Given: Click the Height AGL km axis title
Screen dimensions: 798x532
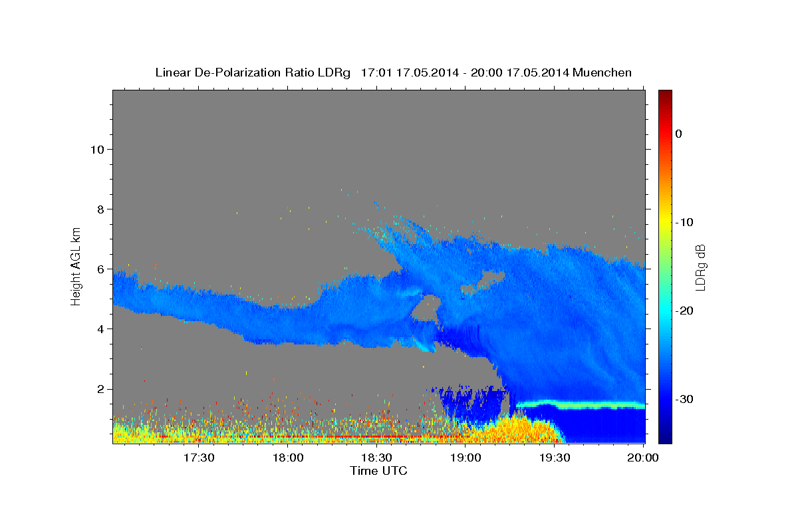Looking at the screenshot, I should click(76, 265).
